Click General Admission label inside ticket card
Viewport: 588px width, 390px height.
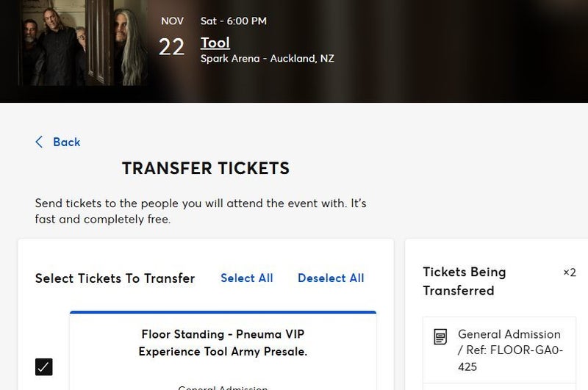click(223, 386)
